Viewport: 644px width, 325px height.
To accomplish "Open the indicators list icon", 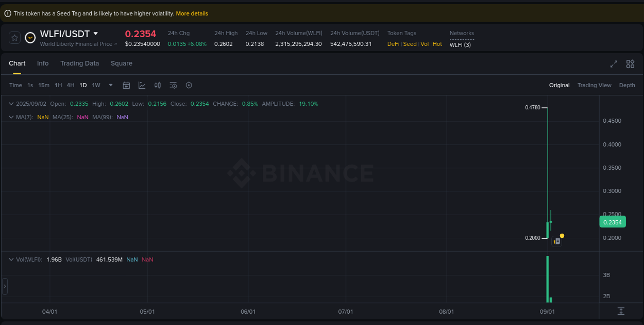I will [x=173, y=85].
